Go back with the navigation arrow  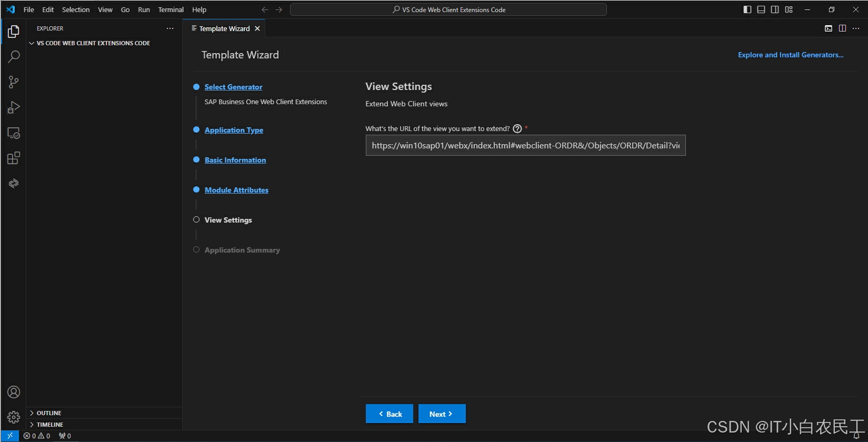pos(265,9)
